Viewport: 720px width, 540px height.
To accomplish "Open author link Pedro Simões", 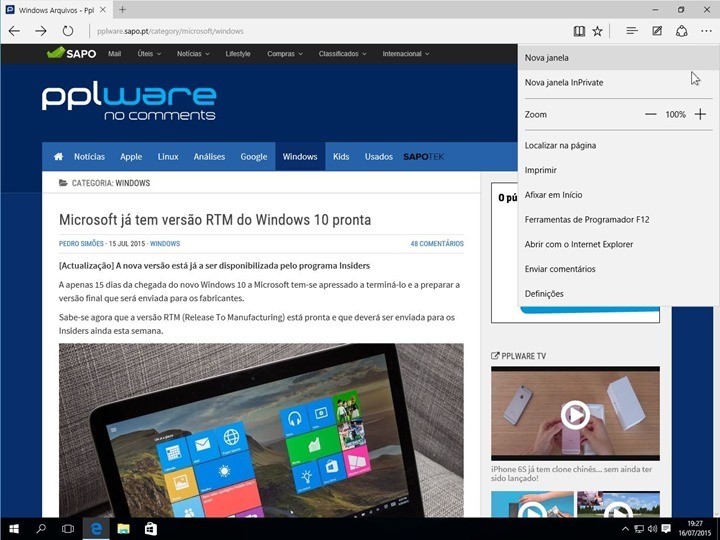I will point(81,244).
